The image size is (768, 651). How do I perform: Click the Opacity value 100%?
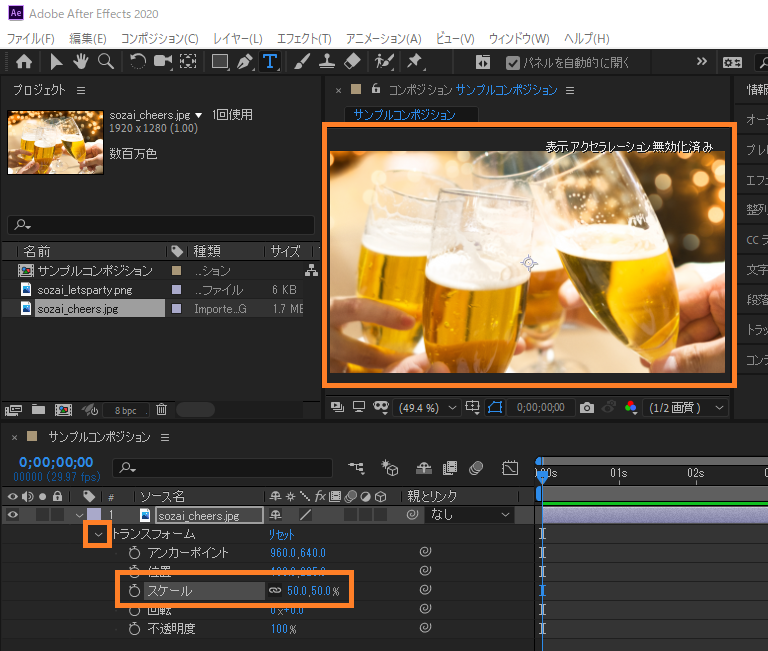pos(284,628)
